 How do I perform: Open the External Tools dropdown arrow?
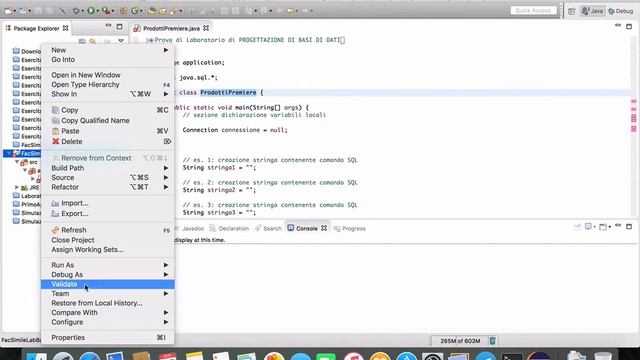point(113,11)
